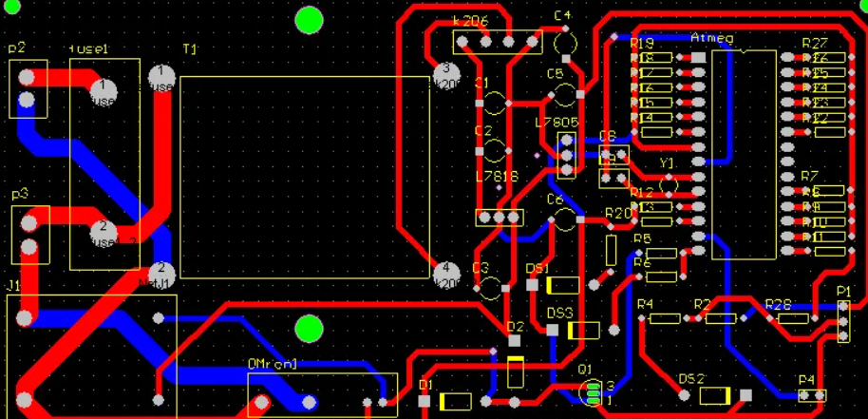868x419 pixels.
Task: Click the OMron1 relay outline
Action: pyautogui.click(x=323, y=394)
